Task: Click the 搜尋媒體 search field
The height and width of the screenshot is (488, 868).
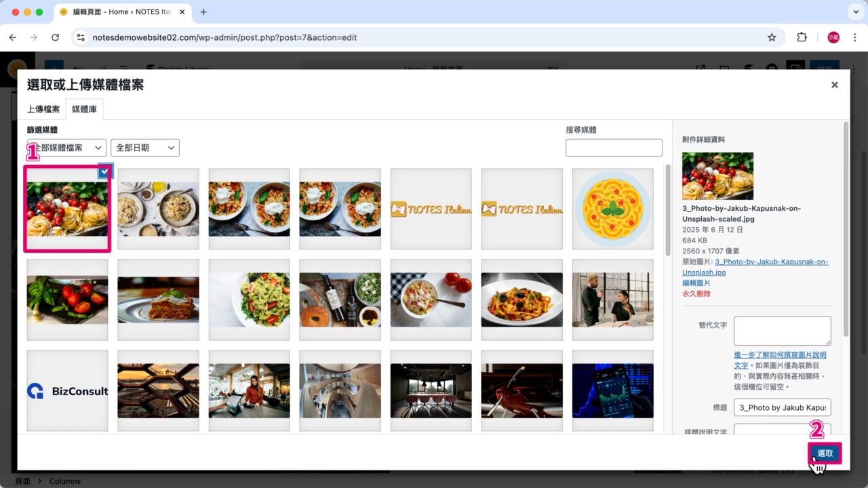Action: [x=614, y=148]
